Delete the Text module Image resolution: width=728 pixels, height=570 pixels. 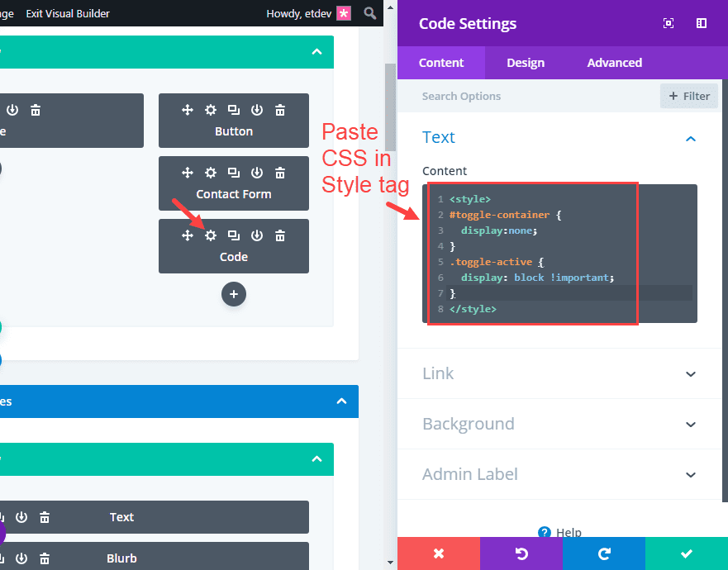click(45, 516)
